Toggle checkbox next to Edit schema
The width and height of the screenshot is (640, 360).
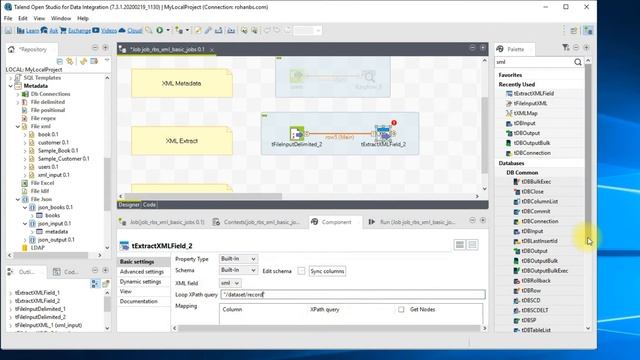301,271
